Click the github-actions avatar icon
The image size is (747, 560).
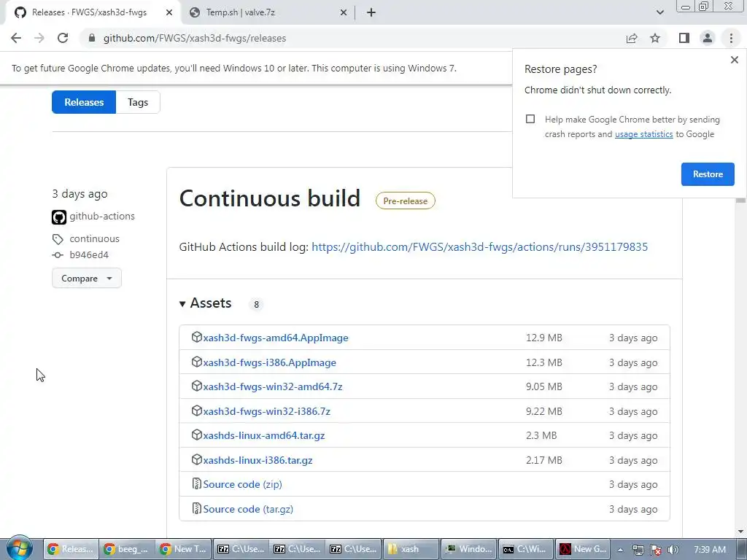[59, 217]
